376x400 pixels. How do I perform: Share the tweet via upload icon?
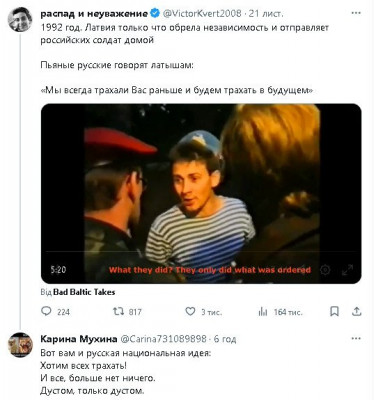pyautogui.click(x=357, y=311)
